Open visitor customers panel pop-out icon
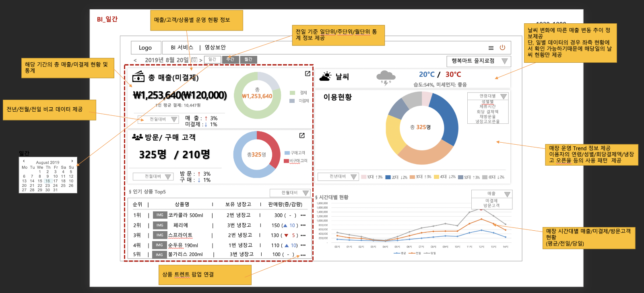644x293 pixels. click(302, 135)
